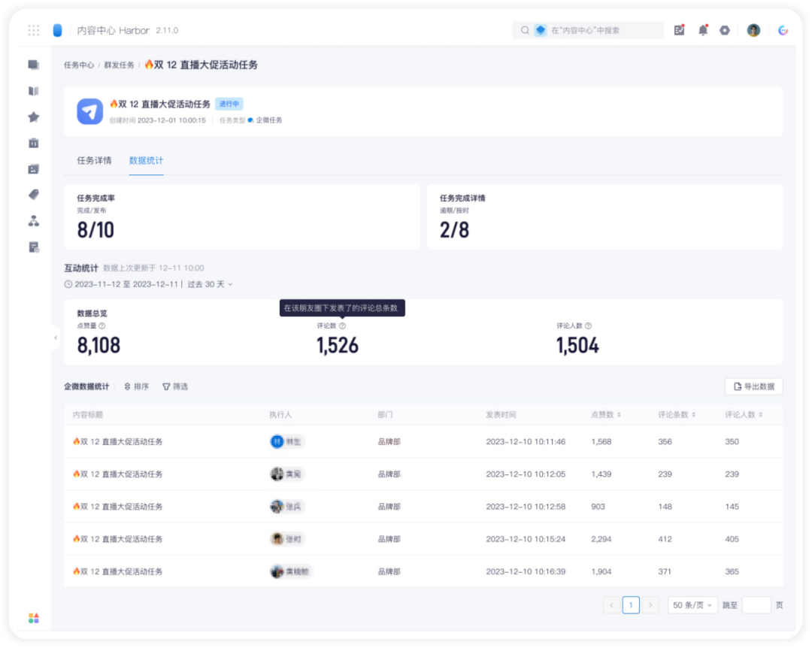Open the 50 条/页 page size dropdown
The image size is (812, 648).
[692, 605]
